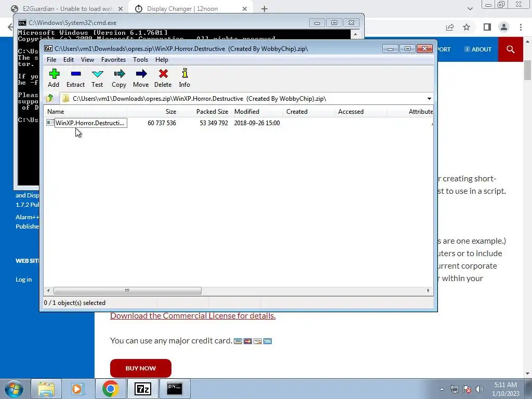Viewport: 532px width, 399px height.
Task: Click the Add toolbar icon in 7-Zip
Action: pyautogui.click(x=54, y=78)
